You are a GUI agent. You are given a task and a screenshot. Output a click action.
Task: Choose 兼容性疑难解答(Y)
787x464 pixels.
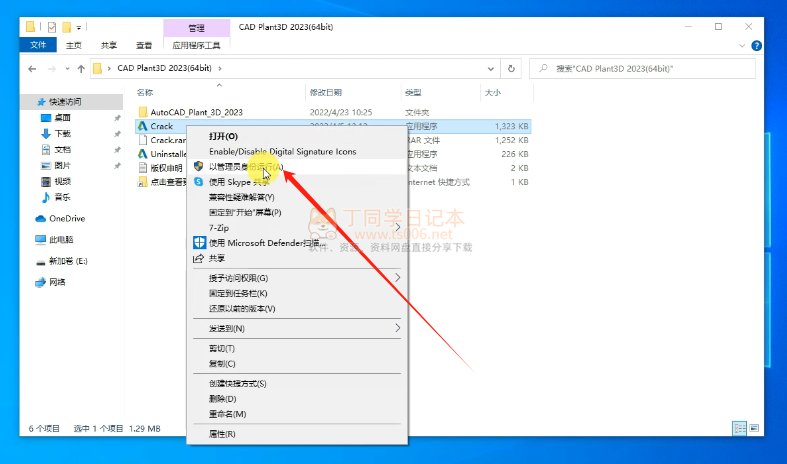click(297, 197)
